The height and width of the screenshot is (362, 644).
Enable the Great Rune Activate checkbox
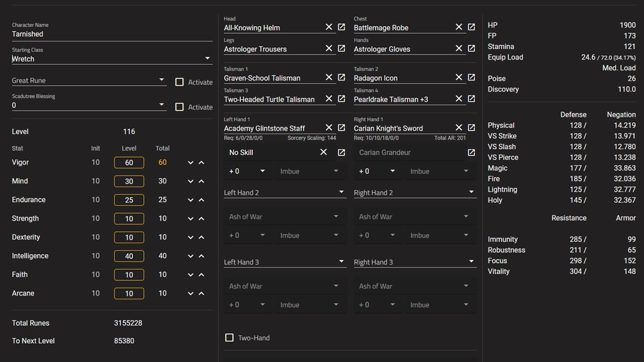pyautogui.click(x=180, y=83)
